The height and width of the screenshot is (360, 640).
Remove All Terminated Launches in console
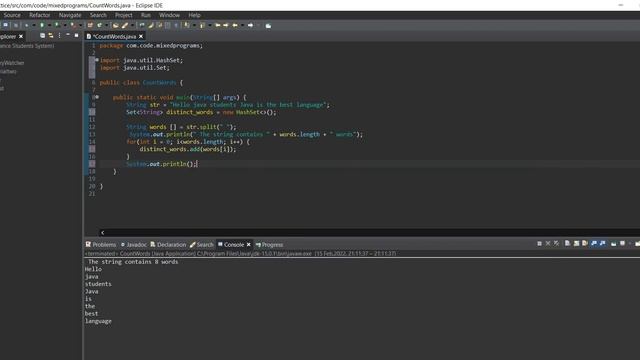[x=556, y=244]
